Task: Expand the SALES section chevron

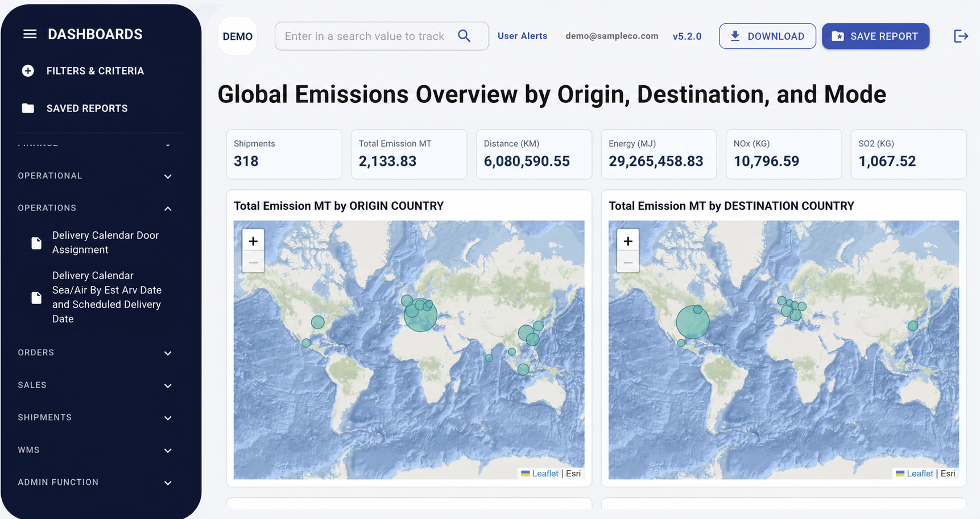Action: (x=168, y=385)
